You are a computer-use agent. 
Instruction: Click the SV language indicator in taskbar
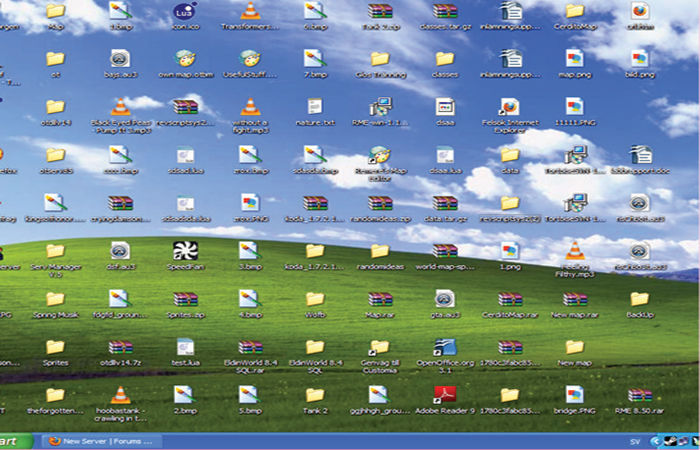coord(635,441)
